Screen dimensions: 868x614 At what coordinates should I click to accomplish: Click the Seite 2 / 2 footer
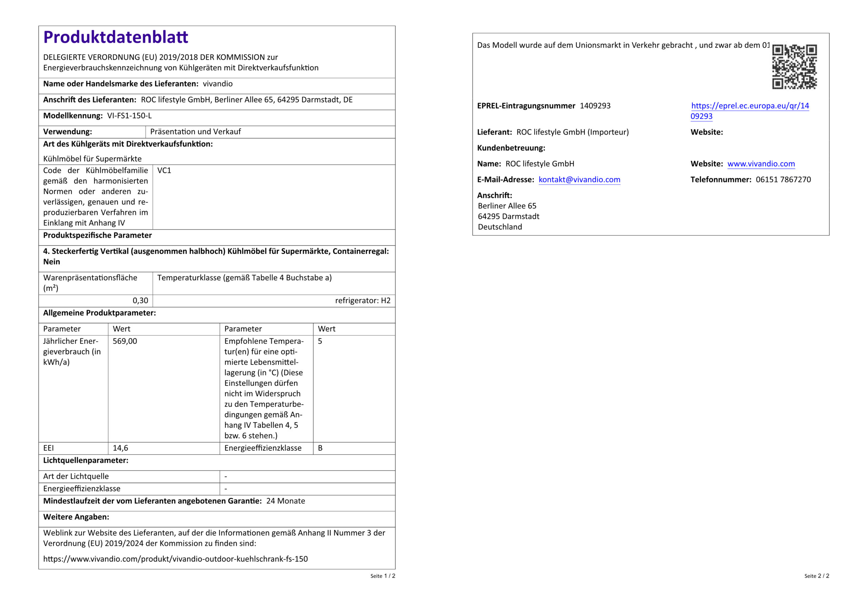816,576
